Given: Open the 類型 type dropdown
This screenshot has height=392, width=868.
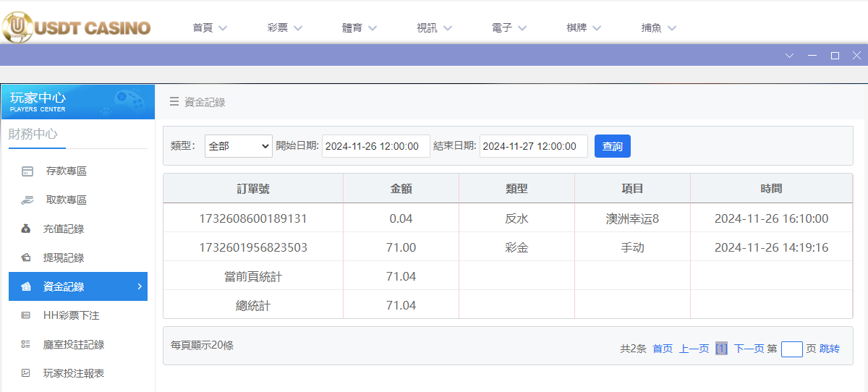Looking at the screenshot, I should [x=238, y=146].
